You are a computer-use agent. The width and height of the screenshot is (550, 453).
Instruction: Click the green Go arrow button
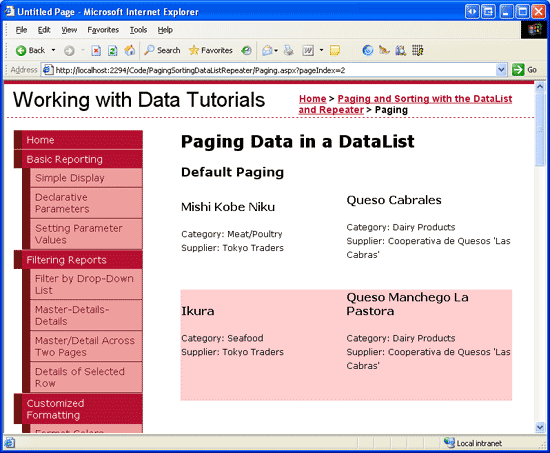tap(524, 70)
